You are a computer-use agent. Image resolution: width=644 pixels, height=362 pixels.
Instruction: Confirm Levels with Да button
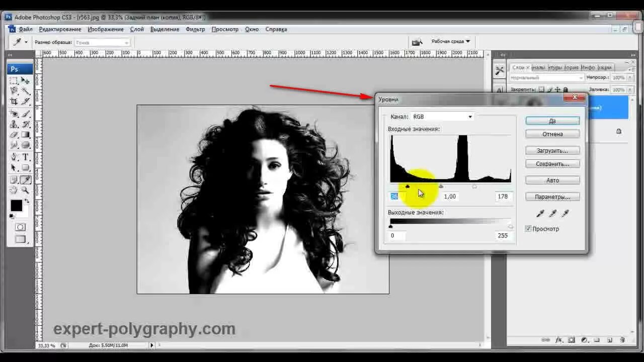pyautogui.click(x=552, y=121)
